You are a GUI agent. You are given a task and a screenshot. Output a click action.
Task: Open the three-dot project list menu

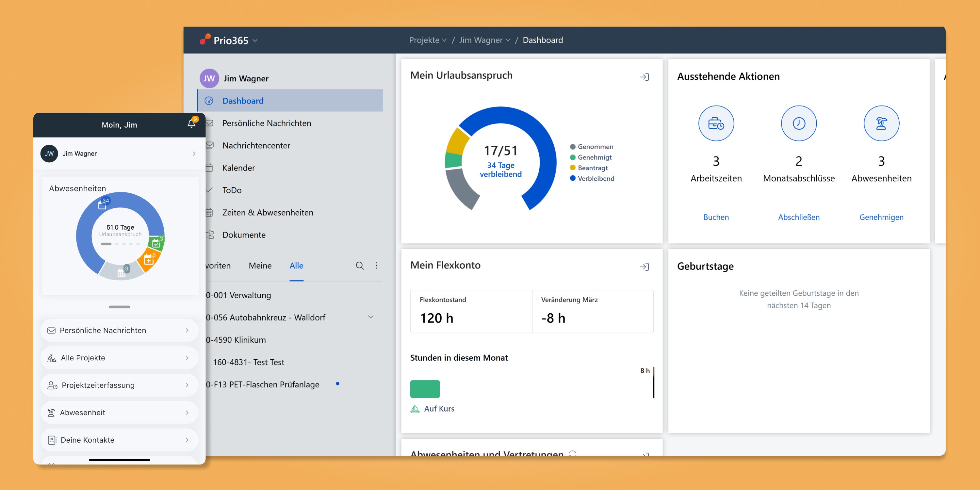pyautogui.click(x=377, y=266)
